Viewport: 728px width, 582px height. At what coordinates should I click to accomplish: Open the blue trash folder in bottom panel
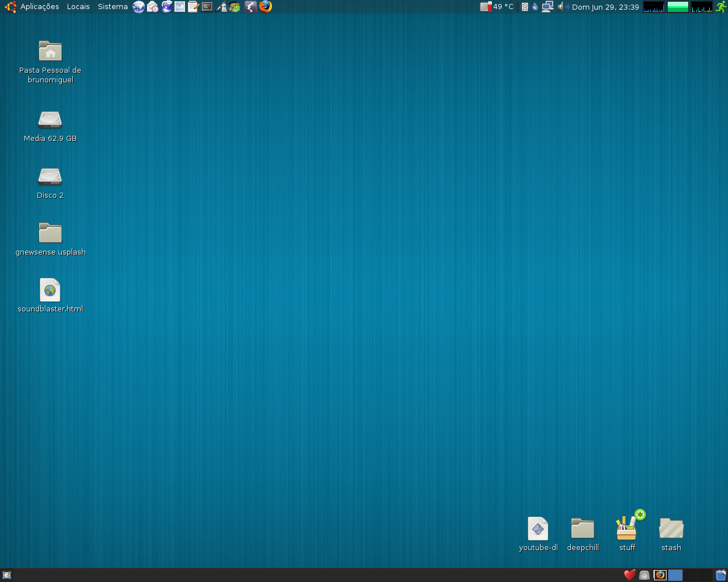[721, 575]
